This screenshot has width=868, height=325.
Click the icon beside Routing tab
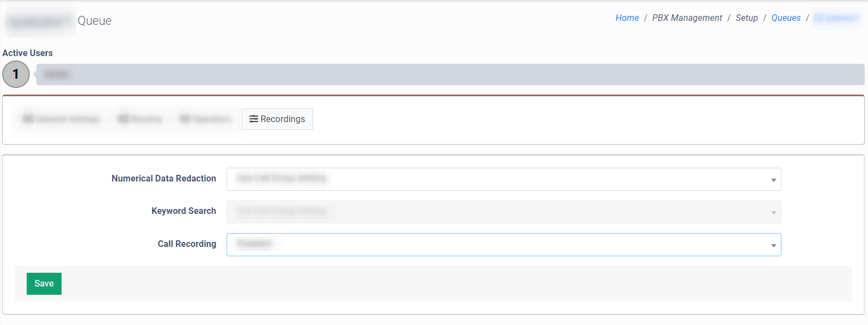click(x=123, y=119)
